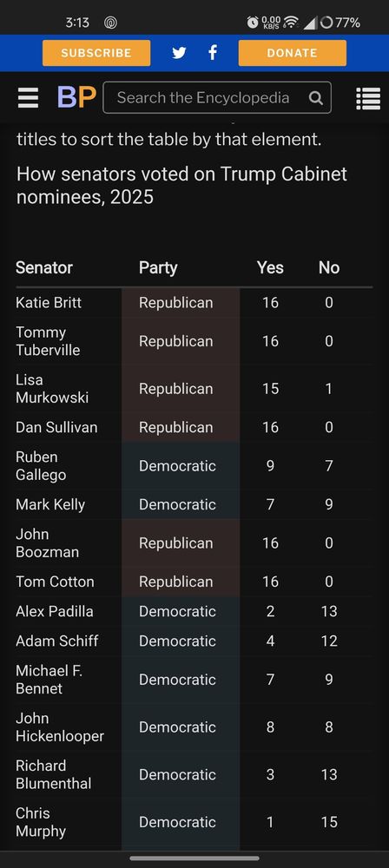389x868 pixels.
Task: Tap the alarm clock status icon
Action: 253,23
